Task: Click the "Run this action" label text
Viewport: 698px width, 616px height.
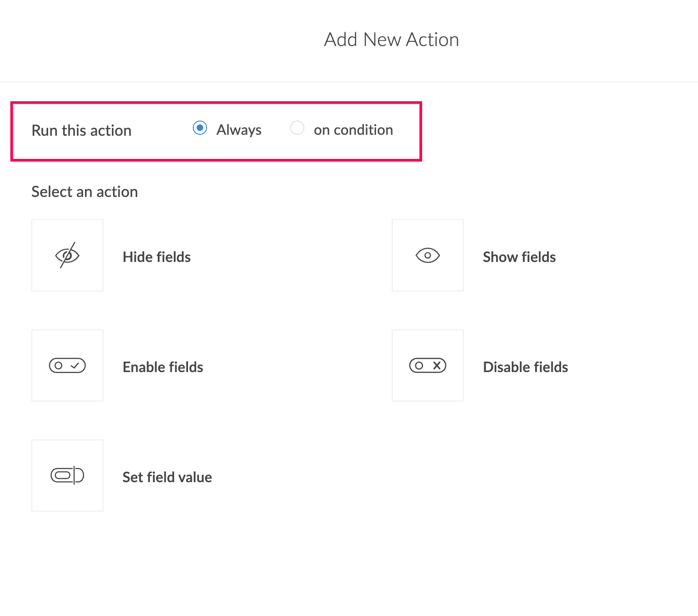Action: point(82,131)
